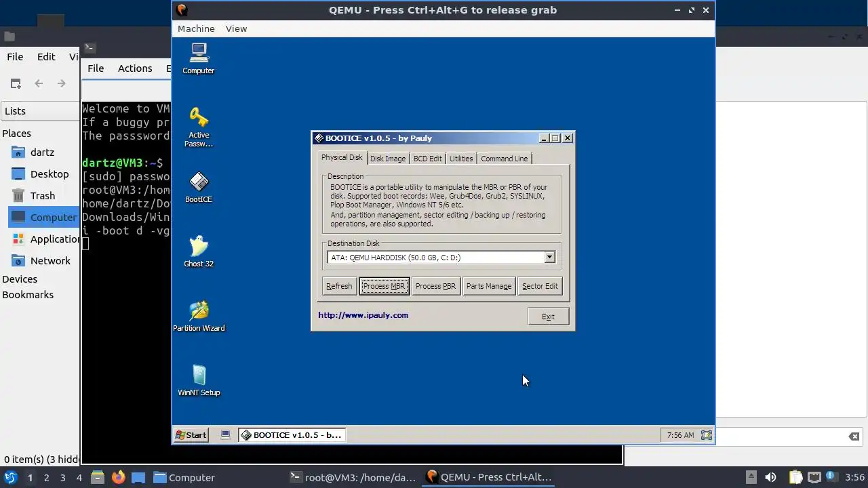Viewport: 868px width, 488px height.
Task: Open the Lists selector in the side pane
Action: pyautogui.click(x=41, y=111)
